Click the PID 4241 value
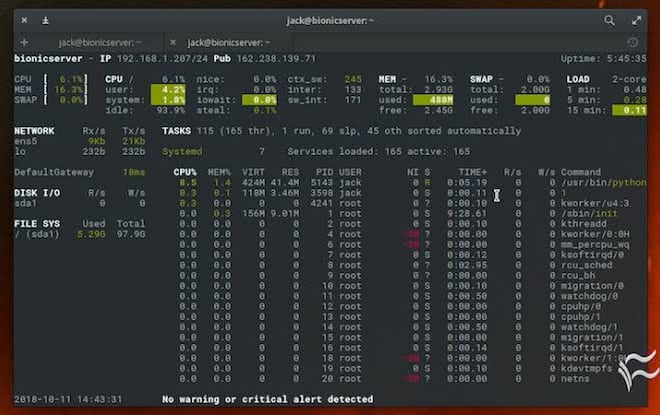Viewport: 660px width, 415px height. (x=322, y=203)
